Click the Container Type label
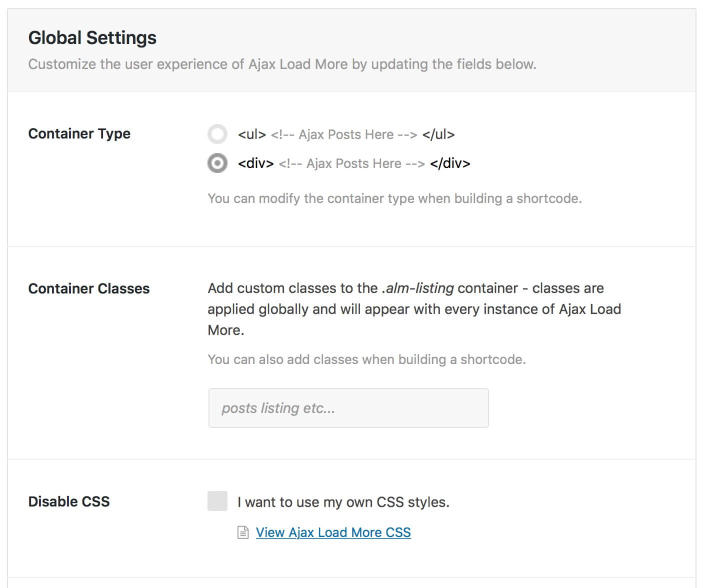The width and height of the screenshot is (707, 588). tap(79, 134)
